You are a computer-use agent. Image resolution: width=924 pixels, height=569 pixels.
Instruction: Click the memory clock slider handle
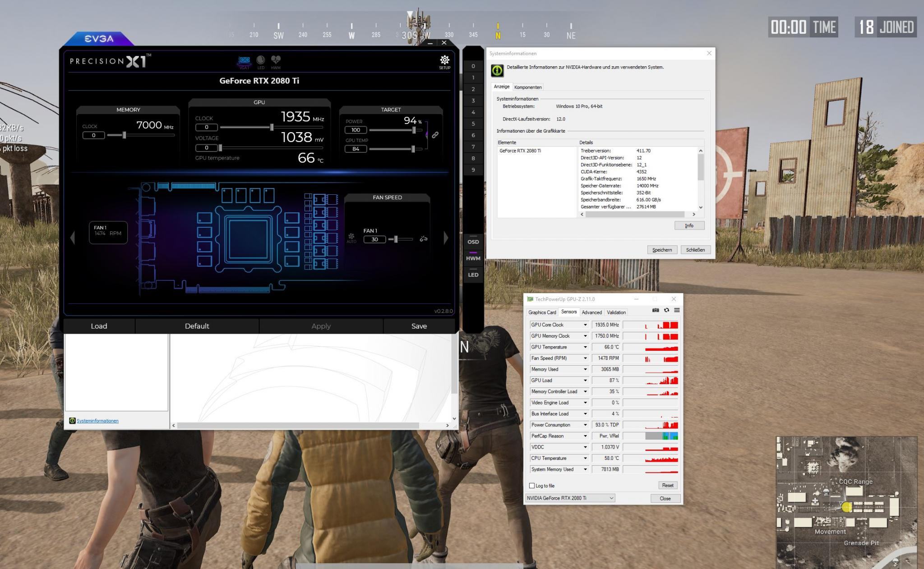pyautogui.click(x=124, y=135)
